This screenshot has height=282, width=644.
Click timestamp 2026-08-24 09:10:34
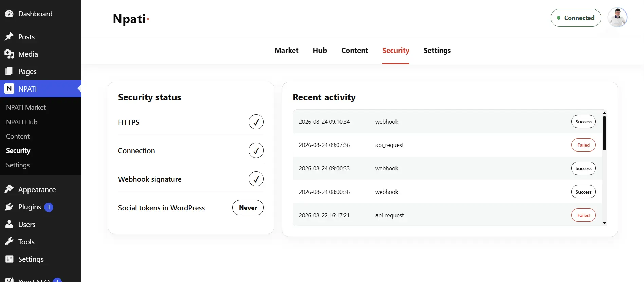(324, 122)
